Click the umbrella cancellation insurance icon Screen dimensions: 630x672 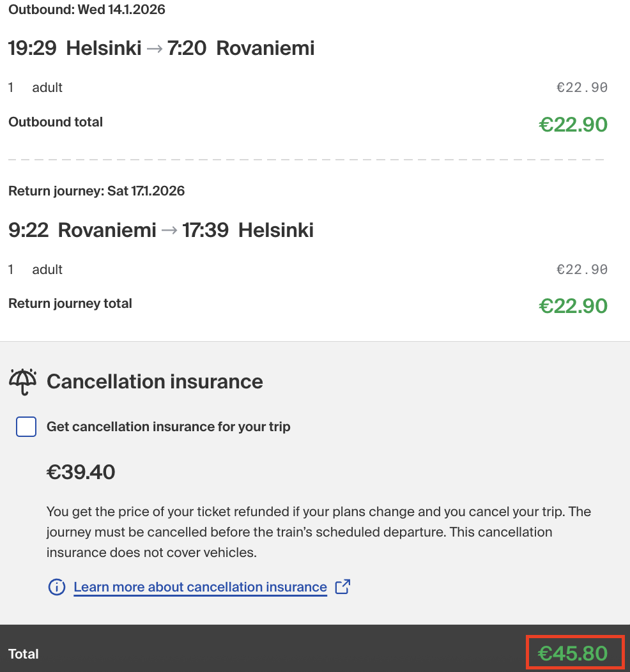23,381
